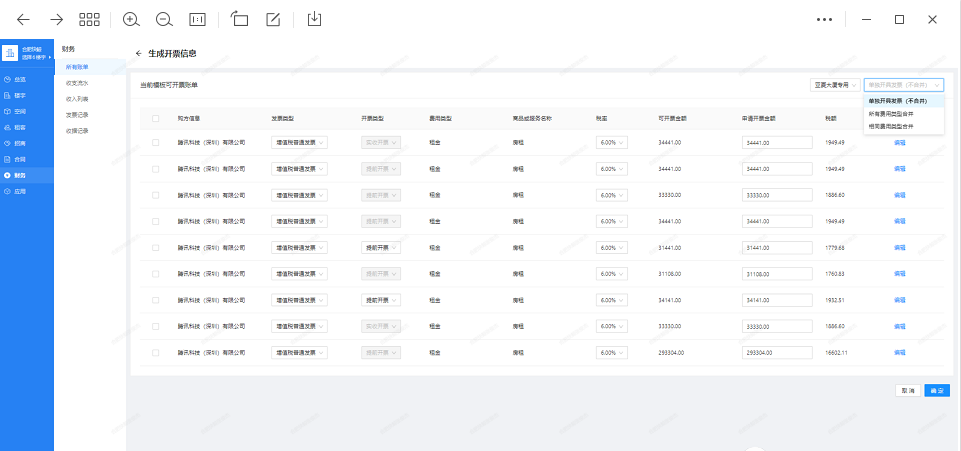Click the 取消 cancel button
Image resolution: width=961 pixels, height=451 pixels.
[x=908, y=391]
